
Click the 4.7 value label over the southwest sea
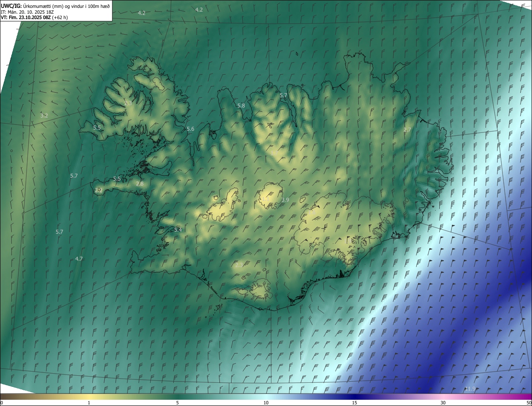tap(79, 259)
